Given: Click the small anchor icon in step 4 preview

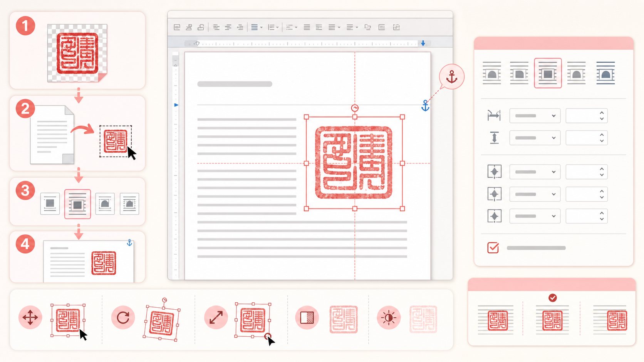Looking at the screenshot, I should [x=129, y=243].
